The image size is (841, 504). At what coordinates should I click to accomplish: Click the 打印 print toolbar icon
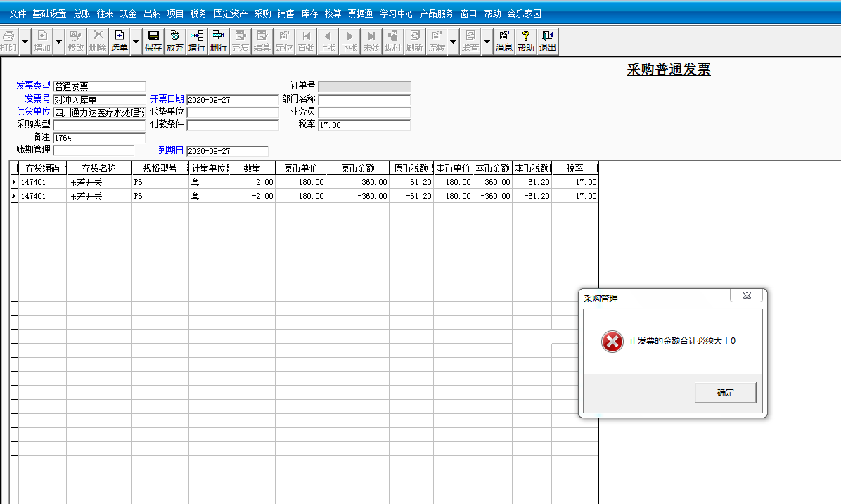pyautogui.click(x=8, y=41)
